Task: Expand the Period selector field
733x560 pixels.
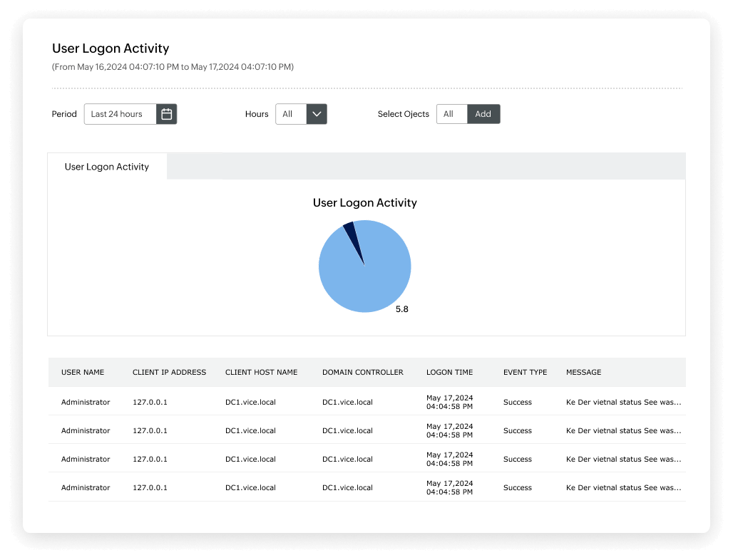Action: coord(120,113)
